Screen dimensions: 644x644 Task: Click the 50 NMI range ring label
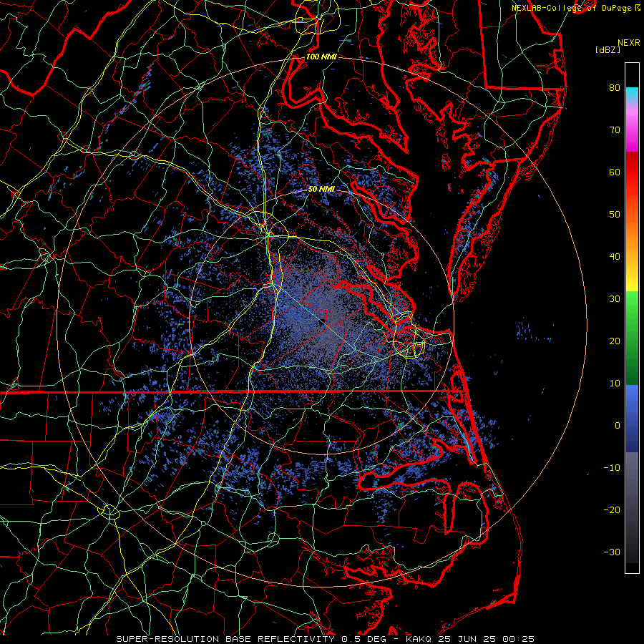click(x=321, y=189)
